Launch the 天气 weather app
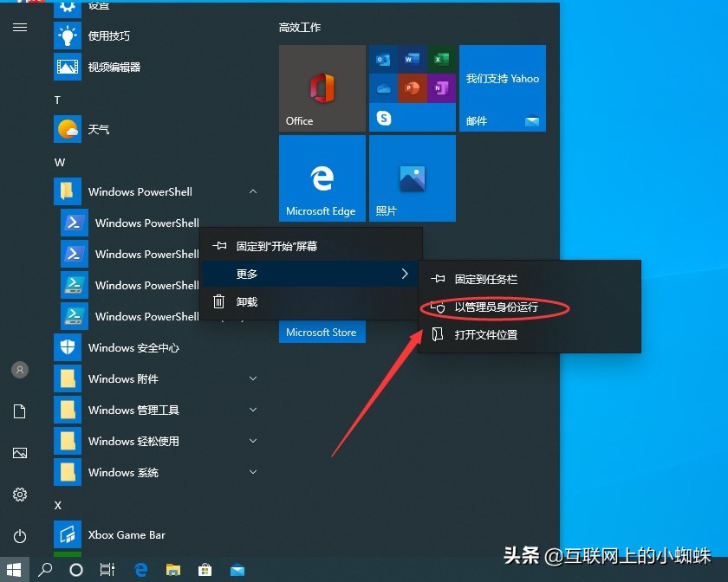Screen dimensions: 728x582 [x=98, y=129]
